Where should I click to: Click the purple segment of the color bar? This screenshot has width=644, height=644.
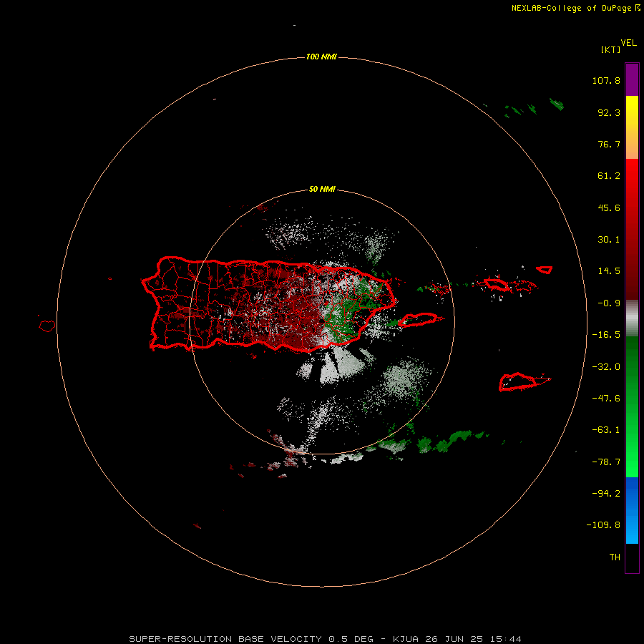pos(632,79)
